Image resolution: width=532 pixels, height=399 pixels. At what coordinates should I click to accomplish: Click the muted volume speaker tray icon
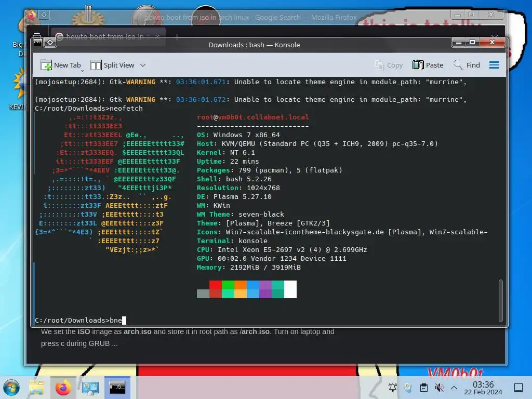coord(439,388)
